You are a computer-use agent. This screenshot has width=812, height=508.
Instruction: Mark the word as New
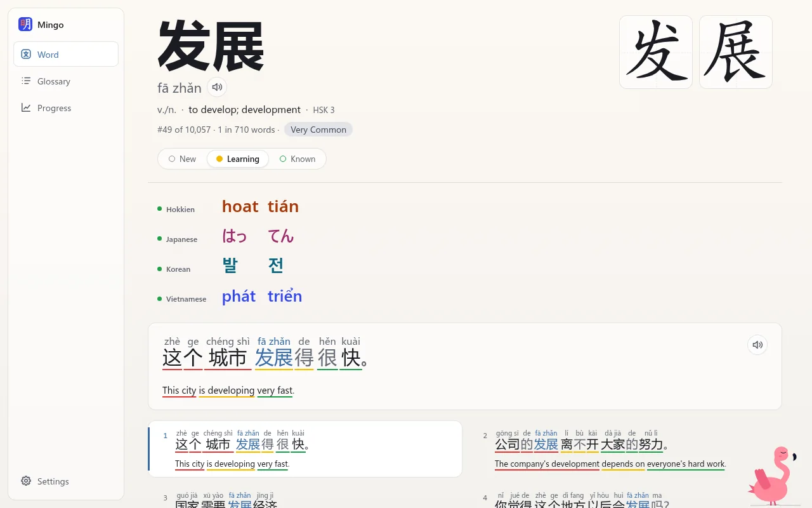tap(183, 159)
